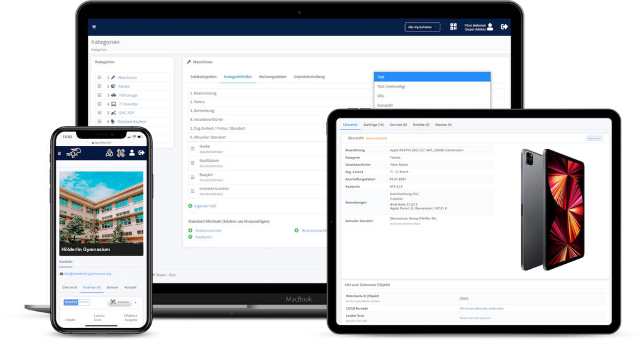Open the Zwillinge (74) tab on the tablet
The width and height of the screenshot is (644, 340).
coord(374,125)
